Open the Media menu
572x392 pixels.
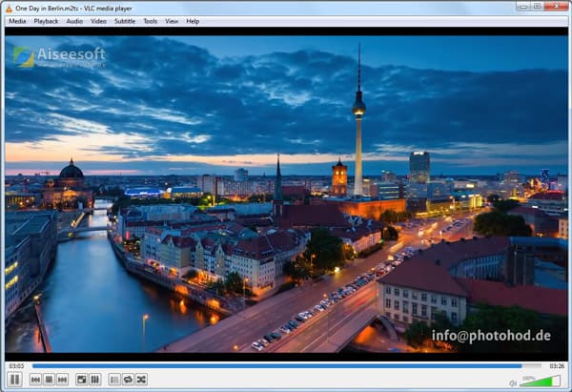tap(17, 21)
